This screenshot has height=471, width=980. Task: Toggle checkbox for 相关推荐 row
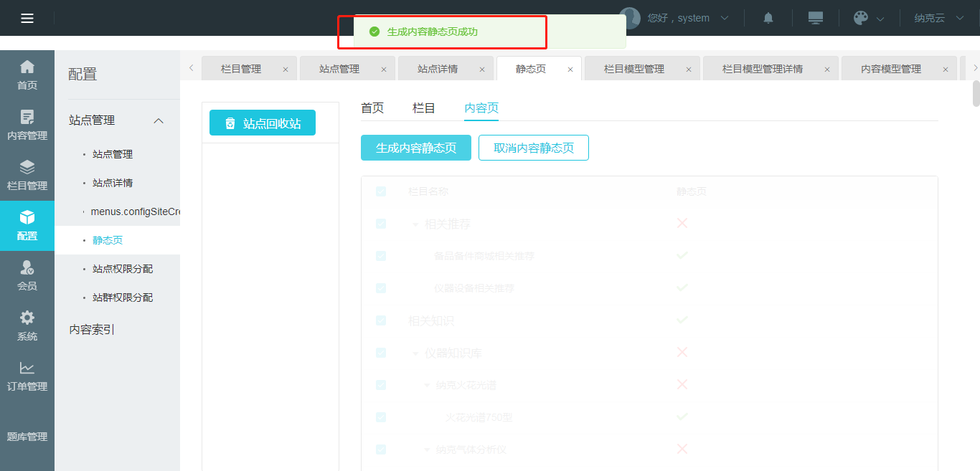(381, 224)
